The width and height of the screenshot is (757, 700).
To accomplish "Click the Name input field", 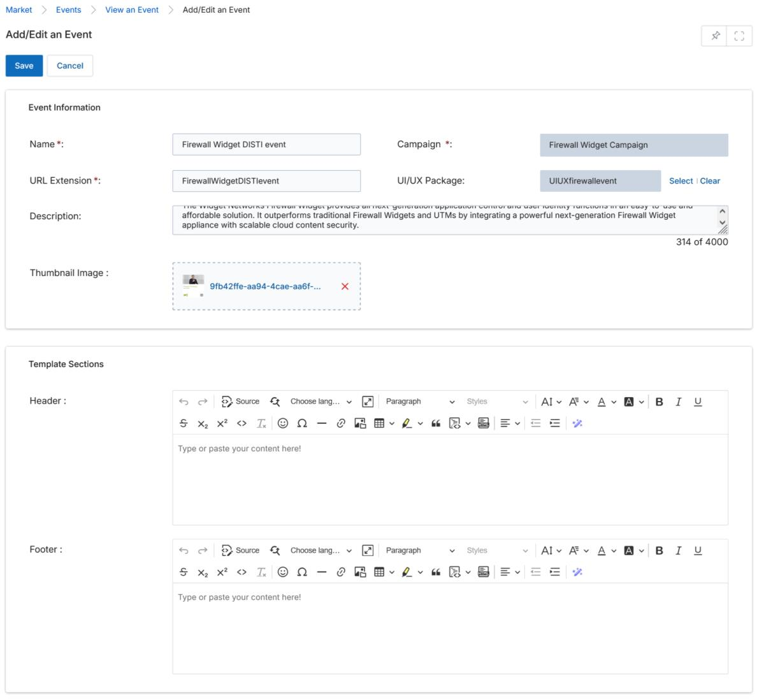I will pos(266,145).
